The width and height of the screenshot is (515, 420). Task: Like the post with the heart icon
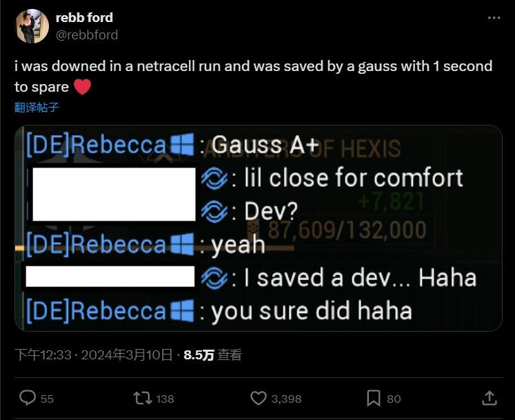(259, 398)
